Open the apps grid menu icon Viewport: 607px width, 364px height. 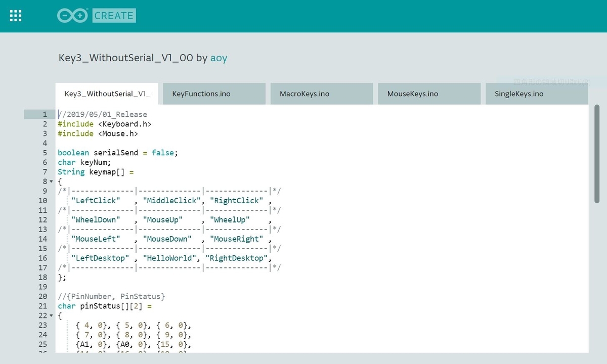coord(16,16)
